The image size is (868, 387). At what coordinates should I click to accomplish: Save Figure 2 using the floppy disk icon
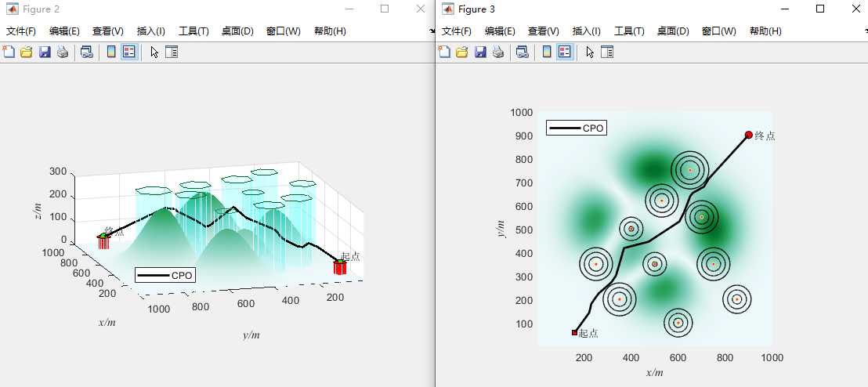pyautogui.click(x=45, y=52)
